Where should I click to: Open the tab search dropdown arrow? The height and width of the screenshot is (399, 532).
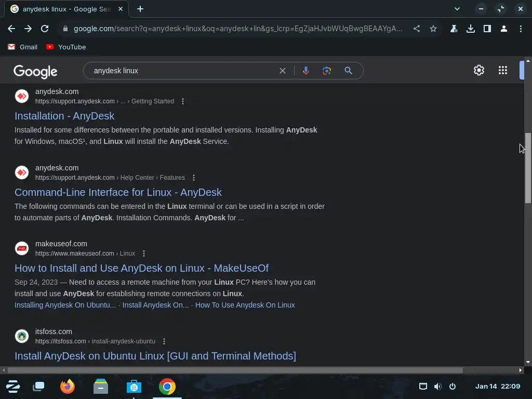point(457,9)
